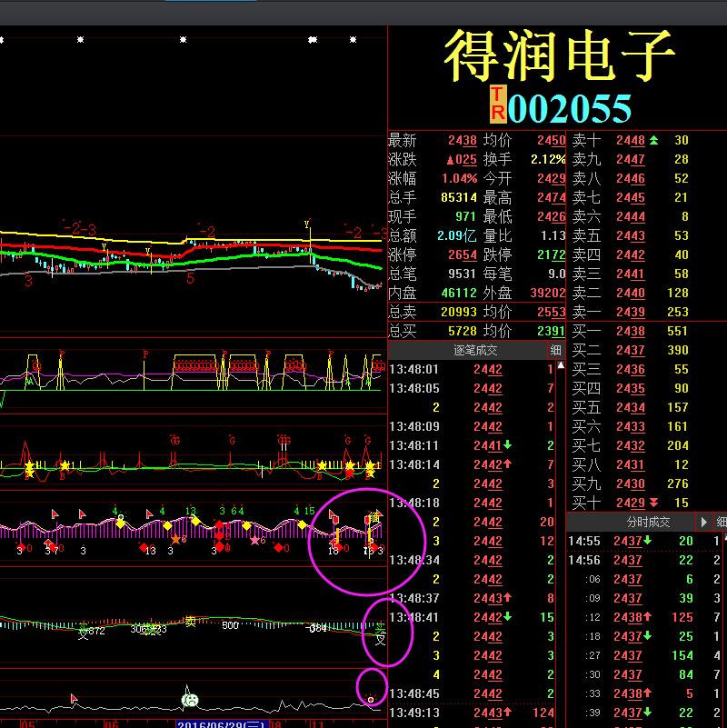Select the 卖五 price 2443

631,235
